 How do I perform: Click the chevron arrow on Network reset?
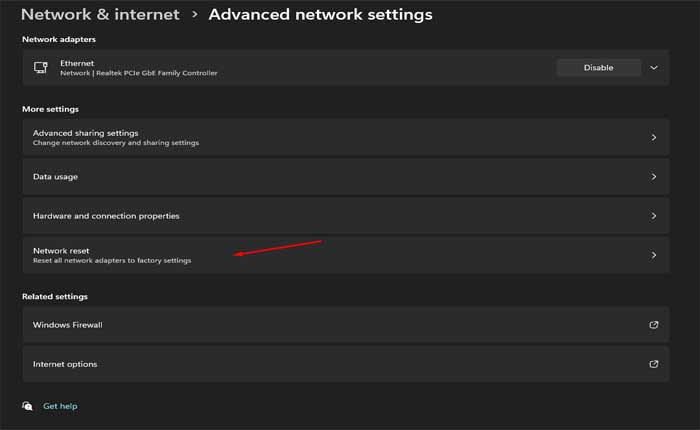[654, 255]
